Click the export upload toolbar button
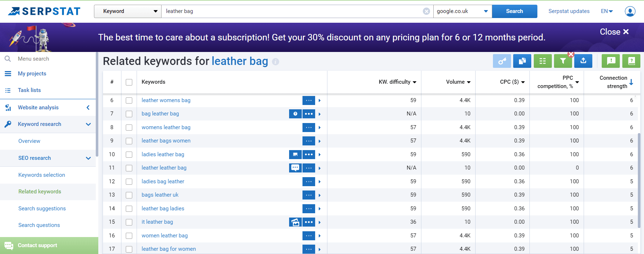Screen dimensions: 644x254 [583, 61]
